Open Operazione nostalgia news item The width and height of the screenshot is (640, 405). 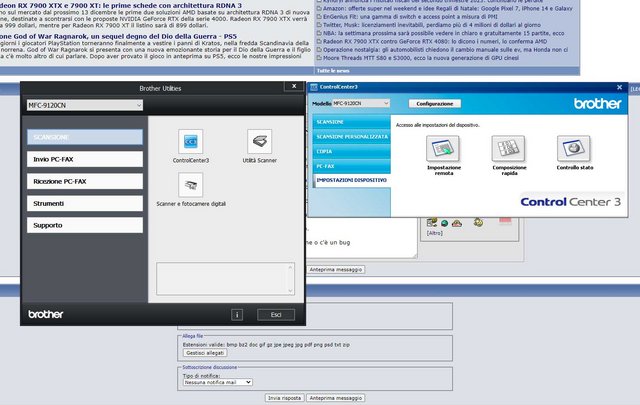[x=445, y=50]
